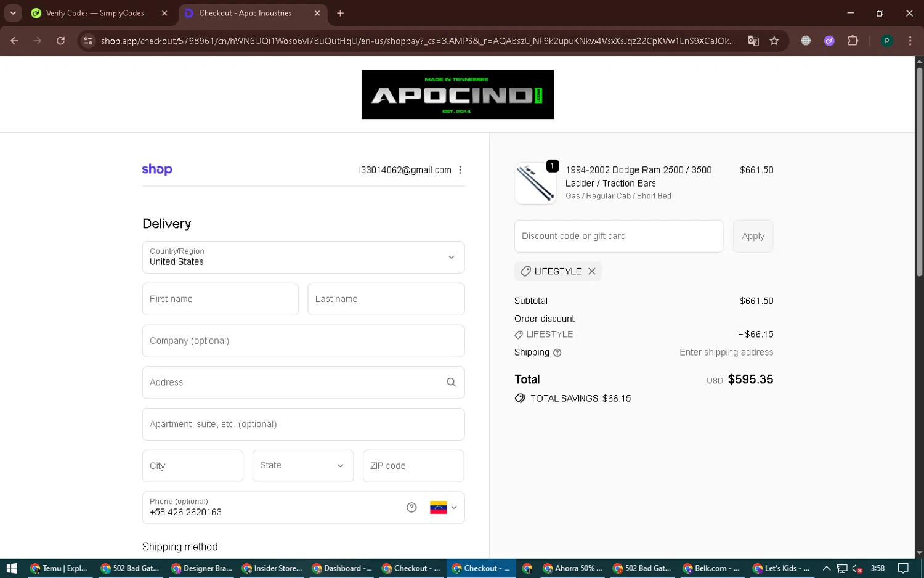Viewport: 924px width, 578px height.
Task: Click the translate page icon
Action: click(753, 41)
